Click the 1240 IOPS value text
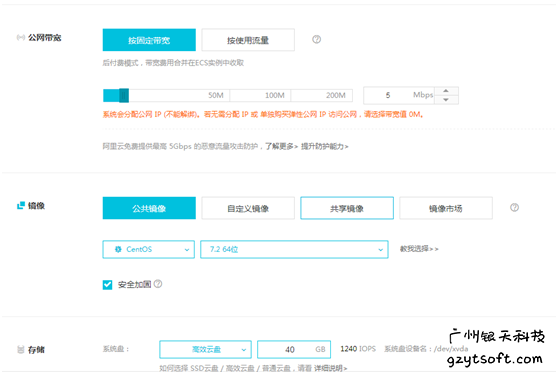 358,349
